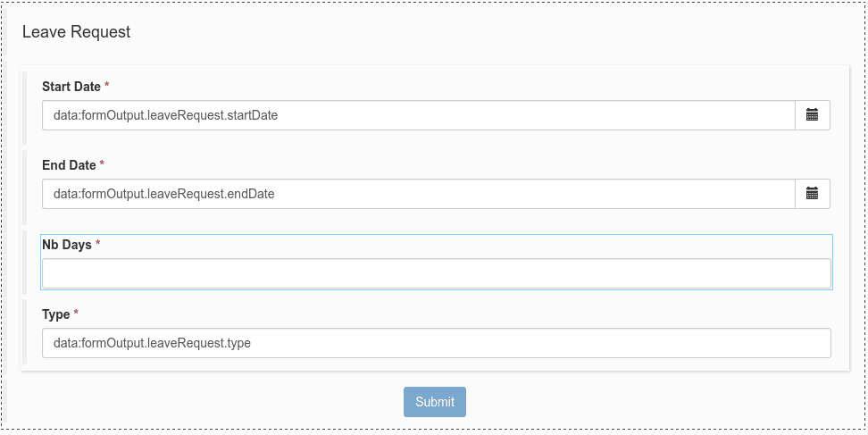Image resolution: width=868 pixels, height=435 pixels.
Task: Select grey left handle of Type row
Action: click(x=25, y=331)
